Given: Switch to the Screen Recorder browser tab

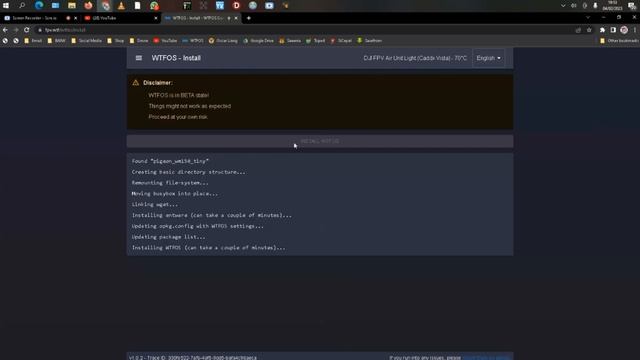Looking at the screenshot, I should click(34, 18).
